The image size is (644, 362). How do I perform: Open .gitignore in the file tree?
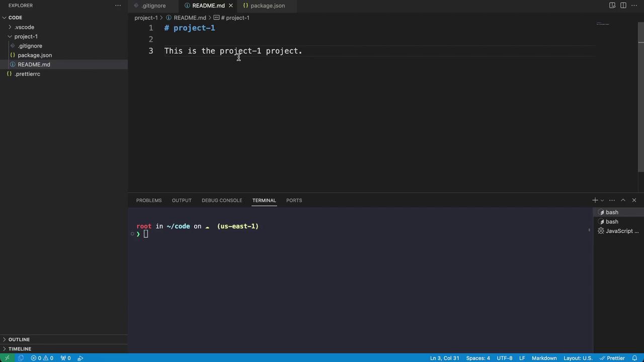tap(30, 46)
